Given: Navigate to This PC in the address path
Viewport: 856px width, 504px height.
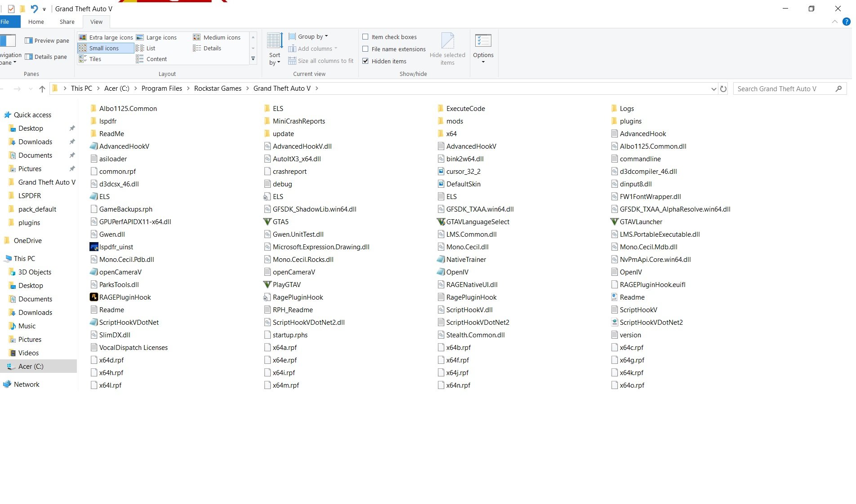Looking at the screenshot, I should [81, 88].
